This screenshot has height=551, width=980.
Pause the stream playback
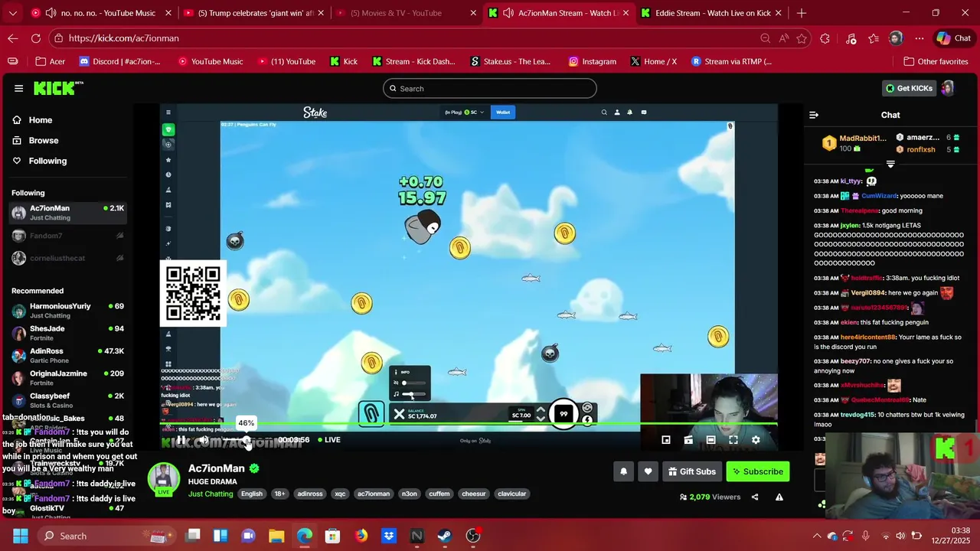(181, 440)
